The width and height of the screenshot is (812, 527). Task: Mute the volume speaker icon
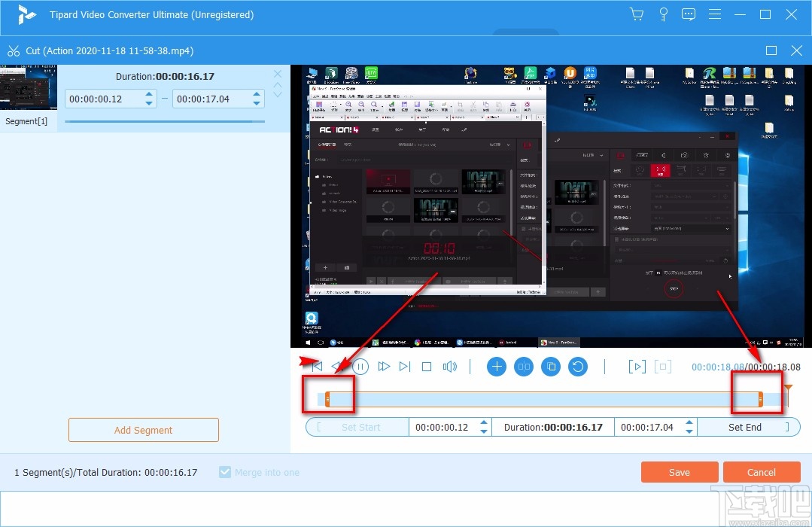click(449, 367)
